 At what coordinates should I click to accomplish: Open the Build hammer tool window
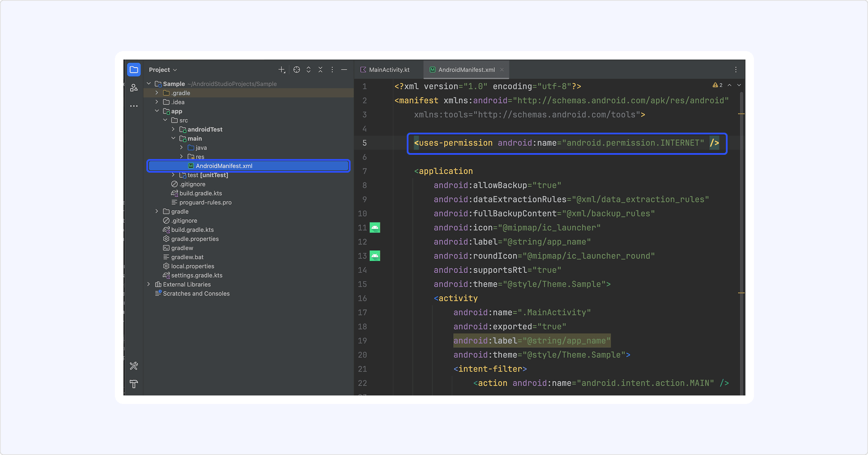134,384
